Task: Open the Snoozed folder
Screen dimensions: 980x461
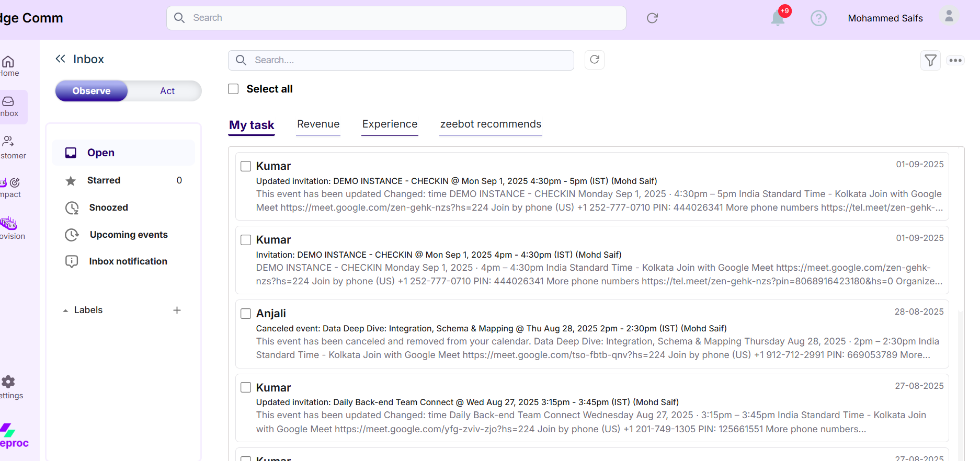Action: coord(108,208)
